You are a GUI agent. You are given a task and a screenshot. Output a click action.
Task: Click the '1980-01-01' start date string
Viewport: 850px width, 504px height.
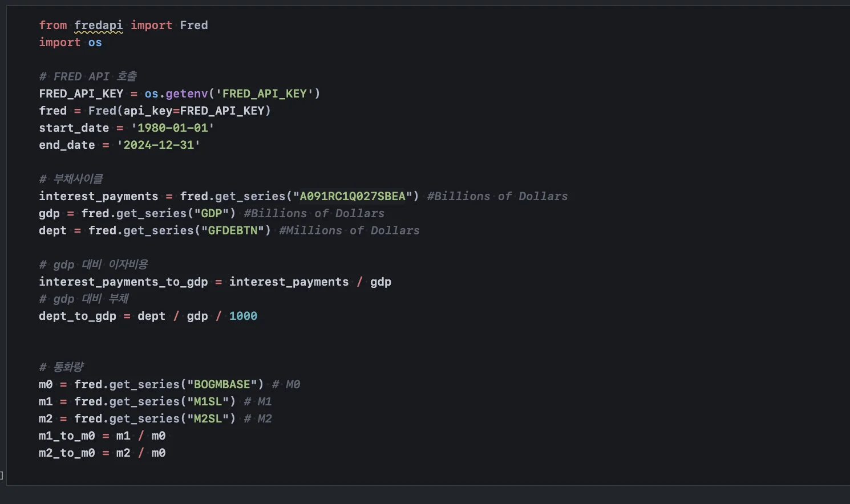(x=172, y=128)
